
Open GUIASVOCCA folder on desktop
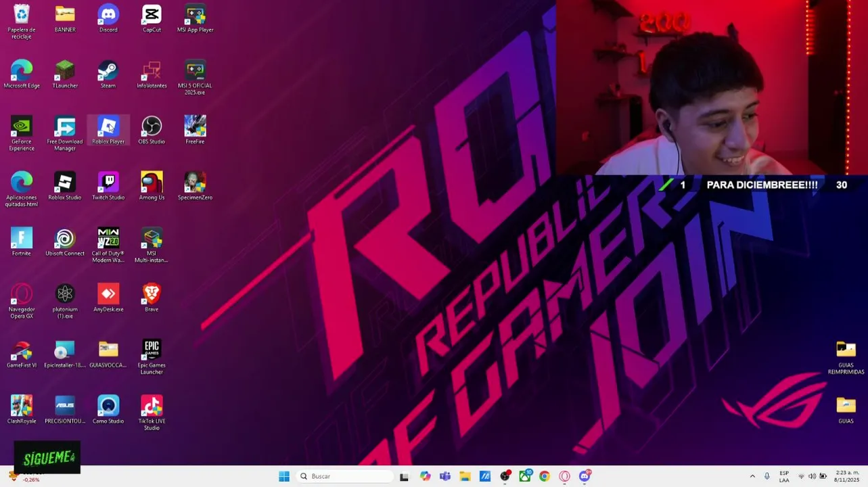[108, 354]
